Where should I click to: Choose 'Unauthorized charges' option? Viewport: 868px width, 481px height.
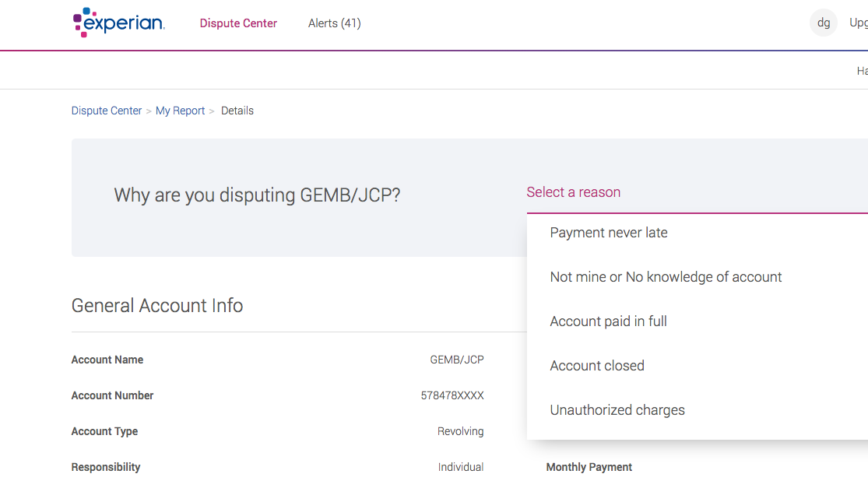(617, 410)
